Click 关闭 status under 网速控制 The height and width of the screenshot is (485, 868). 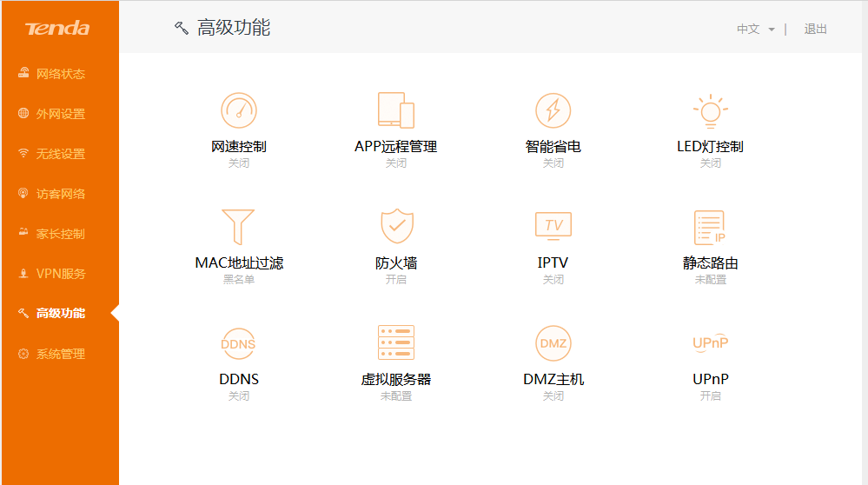239,163
